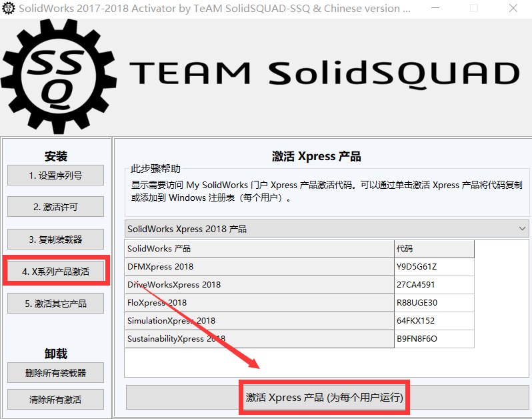
Task: Click 删除所有装载器 button
Action: [55, 373]
